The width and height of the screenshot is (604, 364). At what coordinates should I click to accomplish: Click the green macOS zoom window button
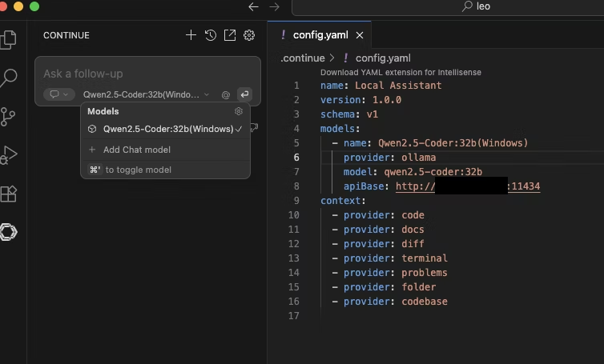(x=34, y=6)
